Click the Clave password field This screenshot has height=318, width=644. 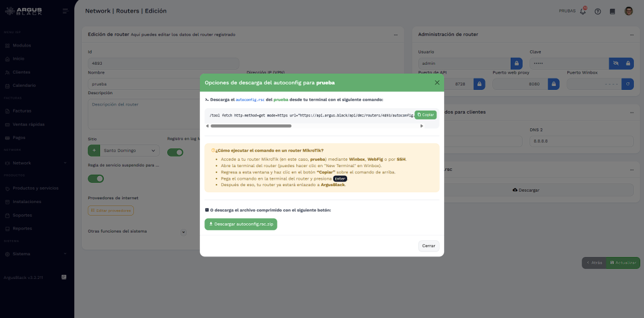tap(569, 63)
